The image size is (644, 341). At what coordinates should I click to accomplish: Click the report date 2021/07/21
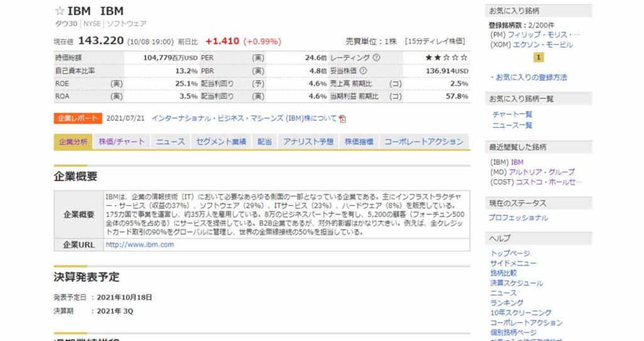[x=125, y=118]
